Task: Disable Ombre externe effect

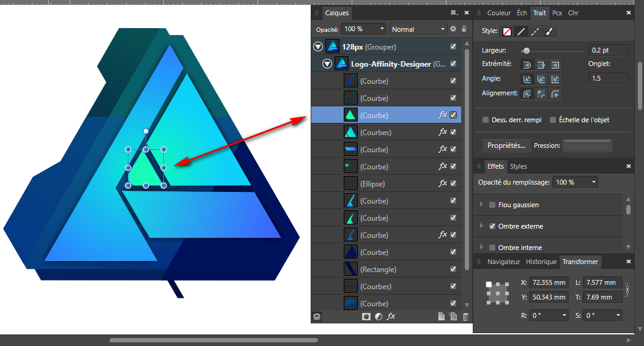Action: (x=492, y=226)
